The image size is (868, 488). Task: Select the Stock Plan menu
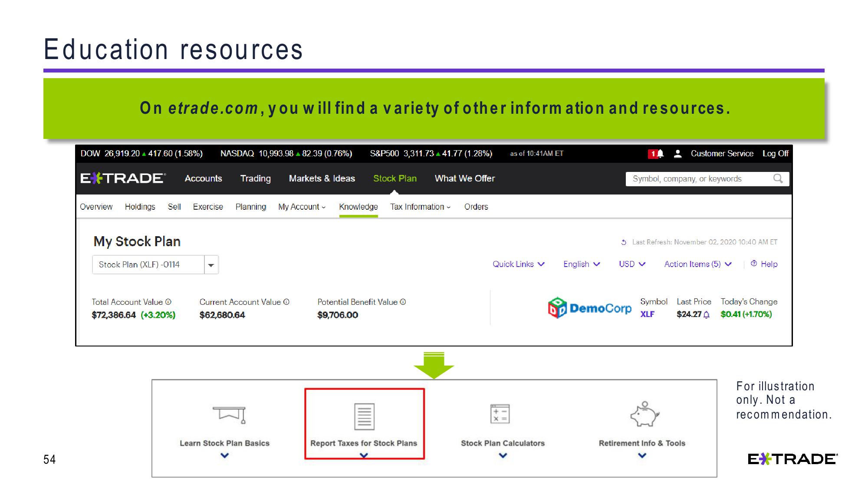coord(395,178)
